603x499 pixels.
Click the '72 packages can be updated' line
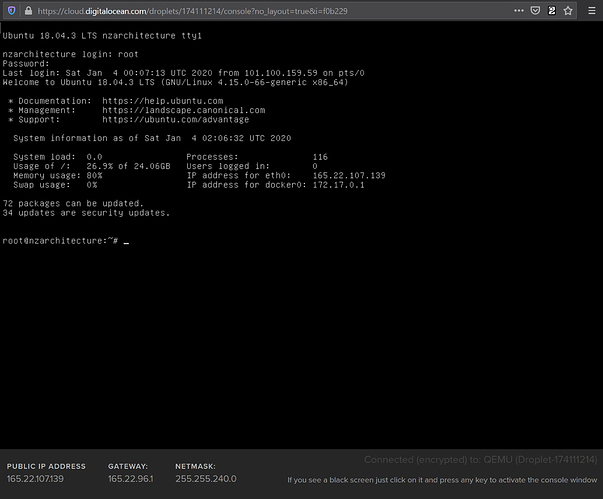pyautogui.click(x=73, y=203)
